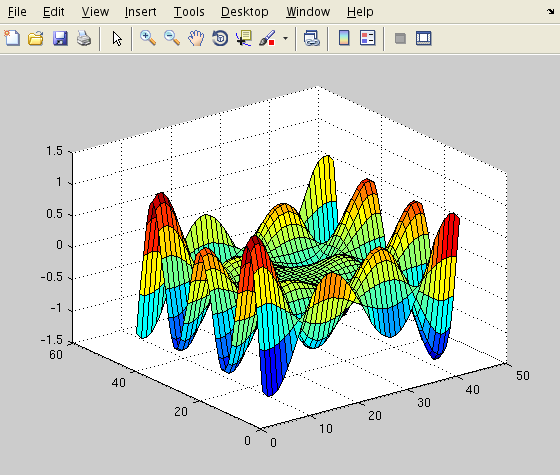Click the dock arrow at menu bar's right end
Image resolution: width=560 pixels, height=475 pixels.
(x=550, y=11)
